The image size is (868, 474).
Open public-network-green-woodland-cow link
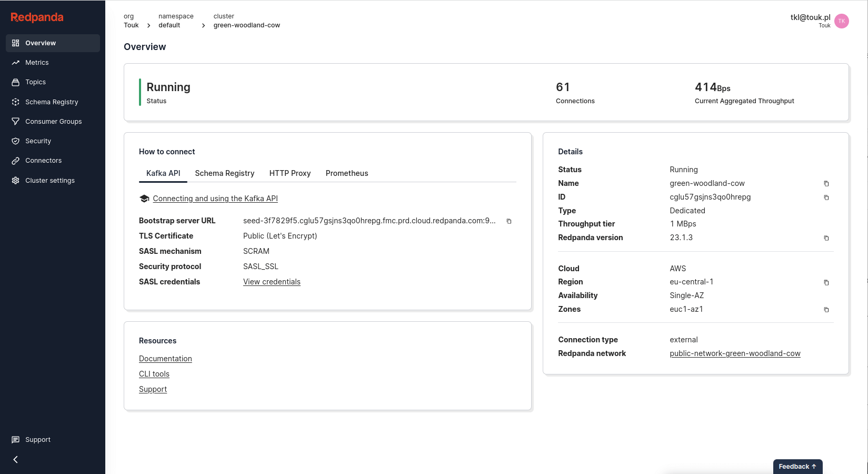point(735,353)
